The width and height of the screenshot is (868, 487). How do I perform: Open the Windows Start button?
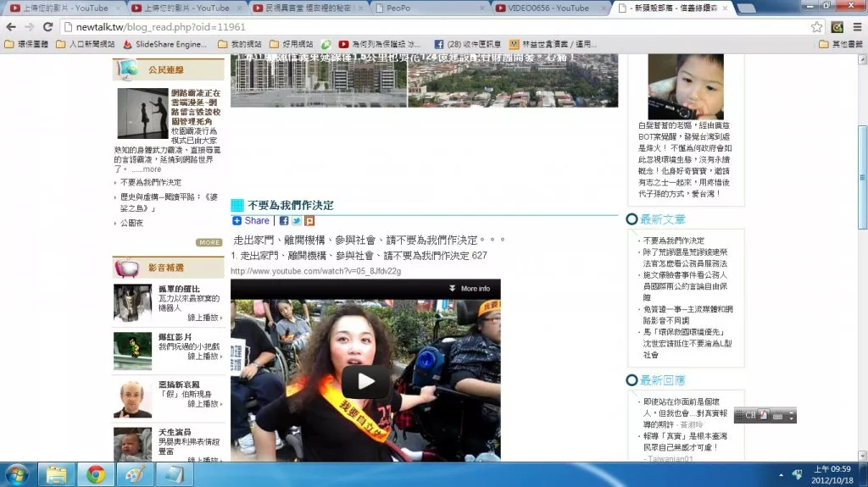pos(17,475)
